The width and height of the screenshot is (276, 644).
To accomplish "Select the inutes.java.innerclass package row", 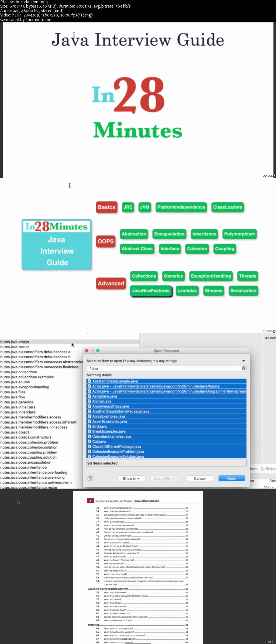I will coord(18,412).
